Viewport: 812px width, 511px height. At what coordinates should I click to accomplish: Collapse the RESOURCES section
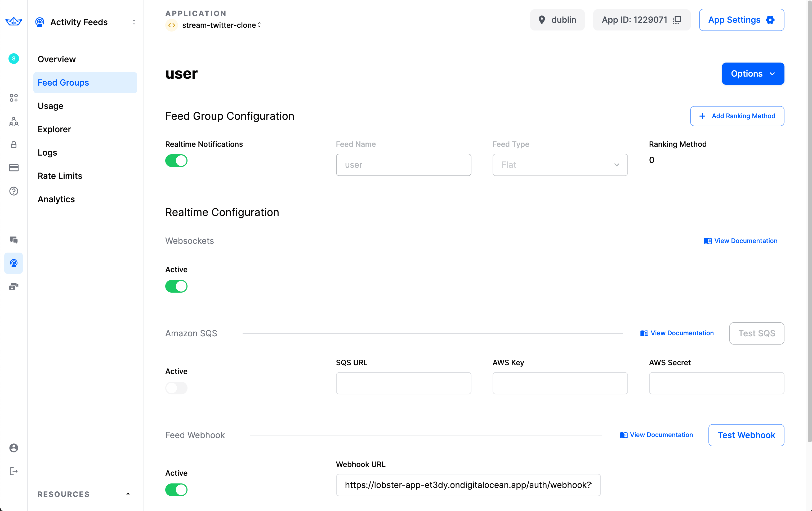[x=128, y=494]
